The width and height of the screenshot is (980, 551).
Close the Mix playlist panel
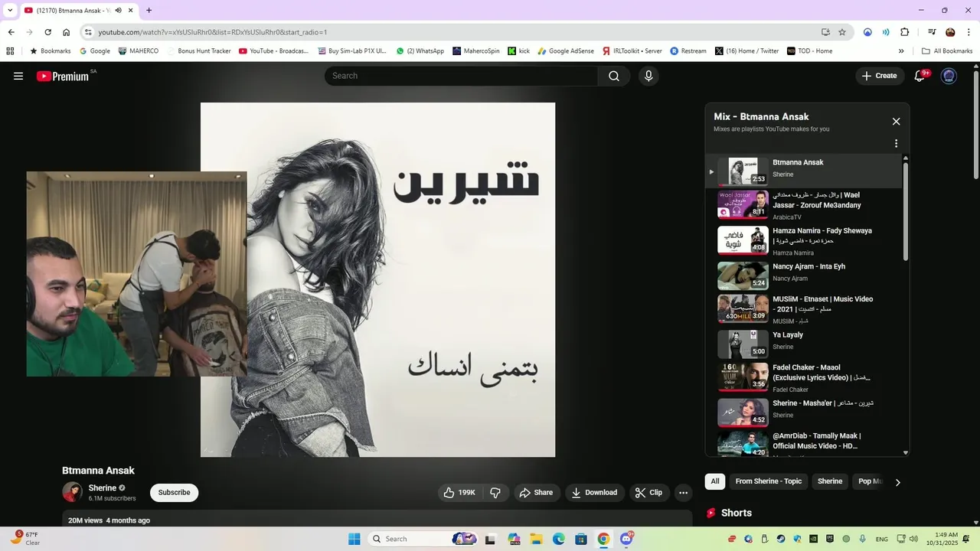click(x=896, y=121)
